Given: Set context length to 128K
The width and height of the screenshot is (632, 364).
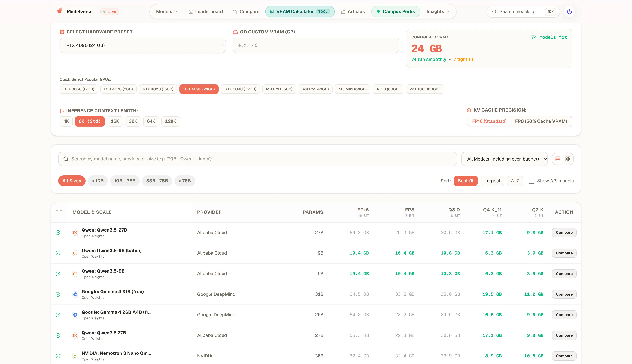Looking at the screenshot, I should point(170,121).
